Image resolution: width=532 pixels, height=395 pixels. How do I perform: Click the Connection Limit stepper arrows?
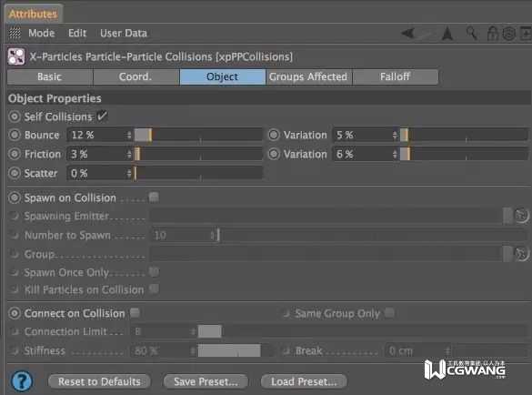pos(193,331)
